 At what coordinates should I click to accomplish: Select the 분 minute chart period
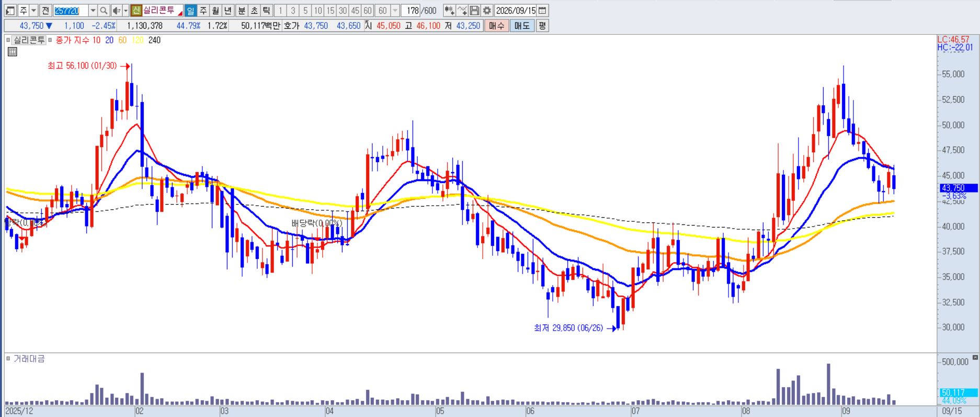[242, 10]
